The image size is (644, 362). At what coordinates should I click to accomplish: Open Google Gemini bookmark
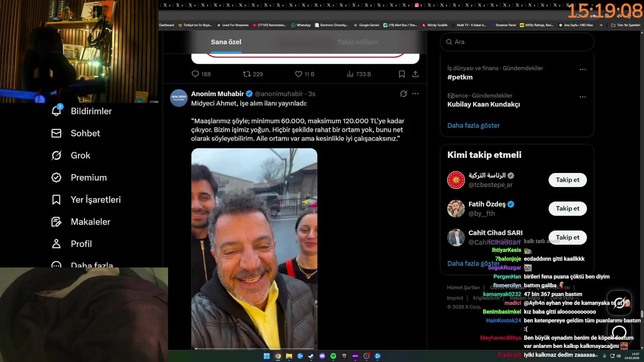point(366,25)
